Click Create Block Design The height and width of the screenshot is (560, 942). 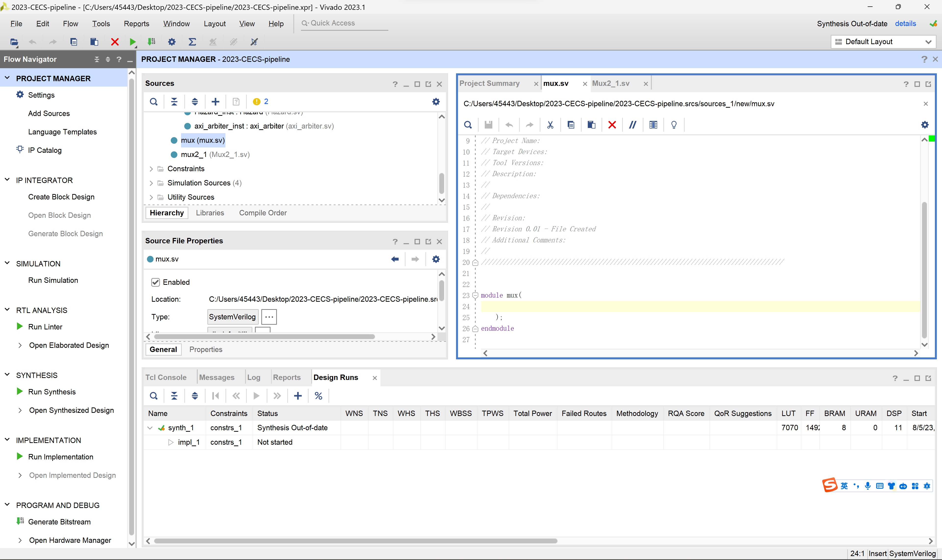(x=61, y=197)
